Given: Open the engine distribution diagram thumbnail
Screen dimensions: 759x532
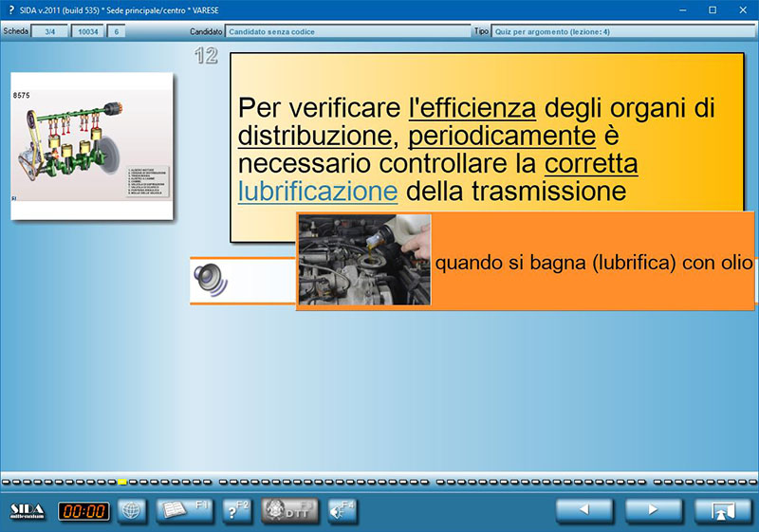Looking at the screenshot, I should coord(92,146).
